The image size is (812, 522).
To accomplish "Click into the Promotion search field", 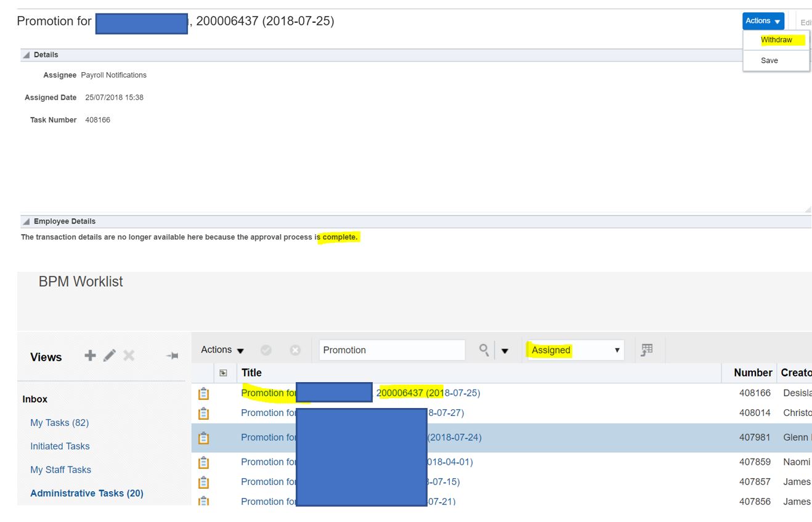I will click(392, 350).
